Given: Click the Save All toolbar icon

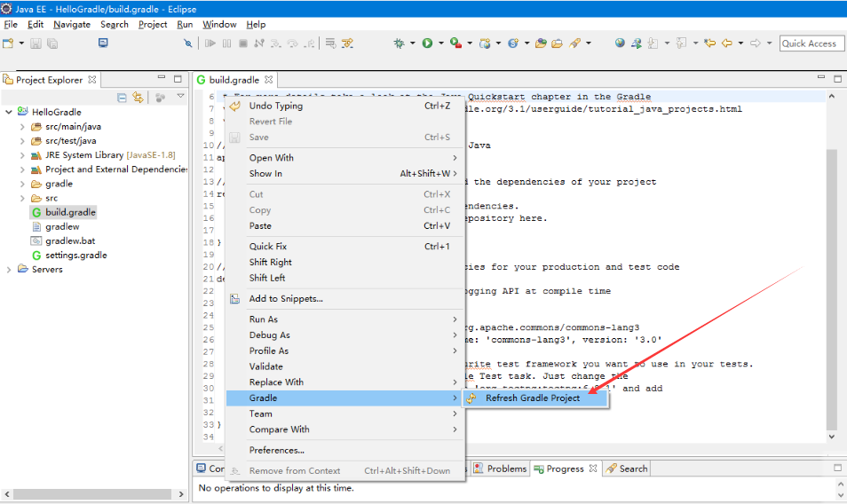Looking at the screenshot, I should coord(52,43).
